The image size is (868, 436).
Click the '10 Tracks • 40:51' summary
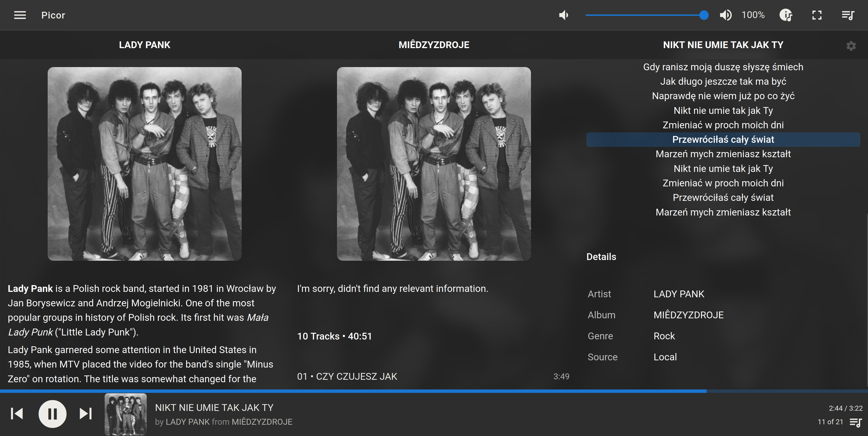[334, 336]
